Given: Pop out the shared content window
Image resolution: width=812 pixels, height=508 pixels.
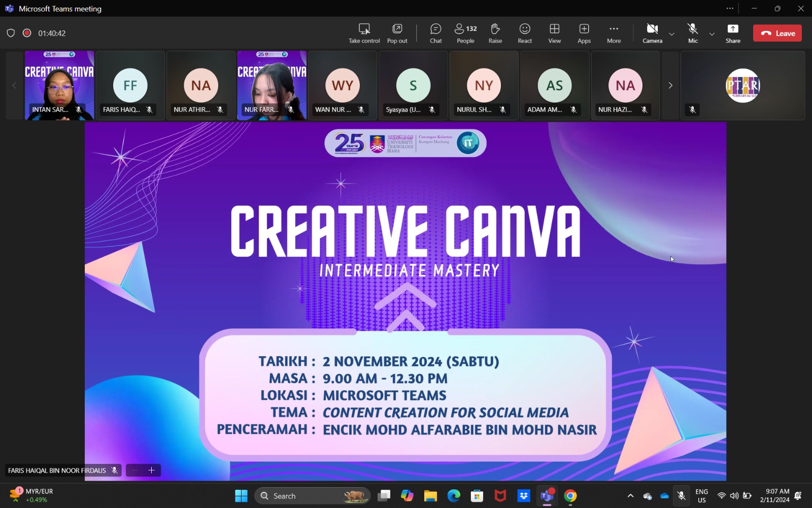Looking at the screenshot, I should 397,33.
